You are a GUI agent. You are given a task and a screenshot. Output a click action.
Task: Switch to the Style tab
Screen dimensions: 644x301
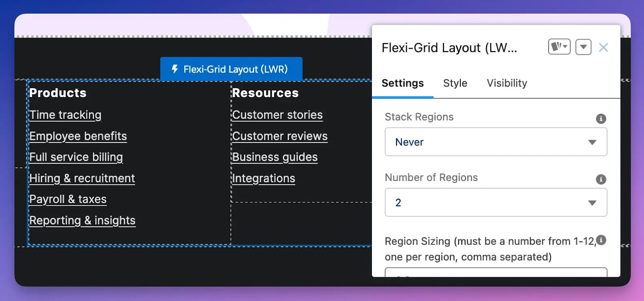455,83
